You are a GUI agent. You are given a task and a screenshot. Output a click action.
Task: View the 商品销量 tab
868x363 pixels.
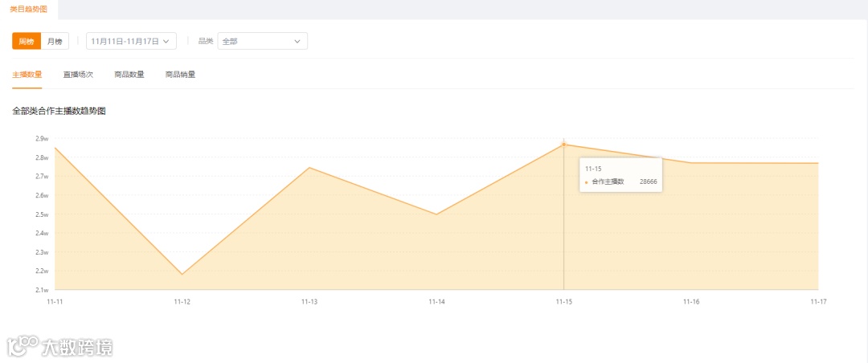[x=180, y=75]
